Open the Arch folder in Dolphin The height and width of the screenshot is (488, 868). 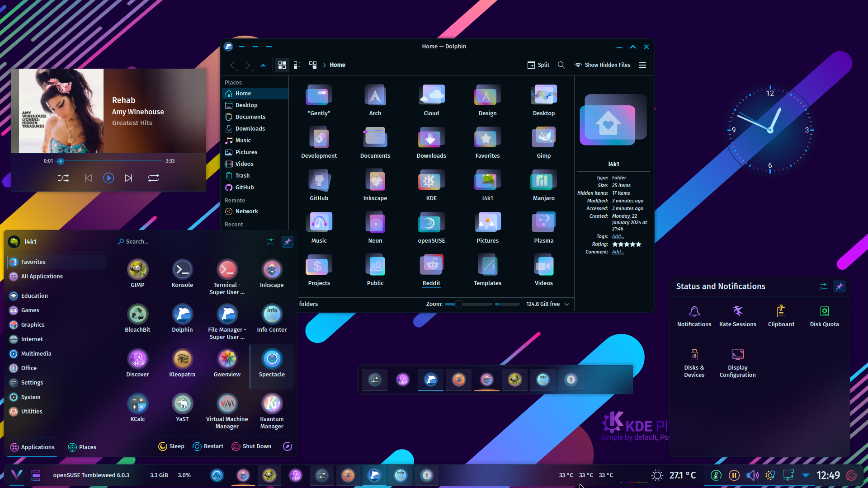[x=375, y=100]
